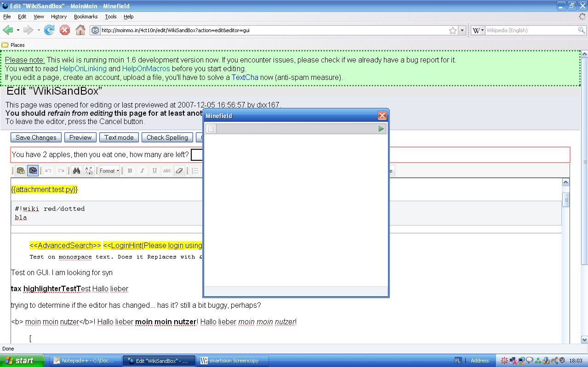Click the Save Changes button

pyautogui.click(x=36, y=137)
